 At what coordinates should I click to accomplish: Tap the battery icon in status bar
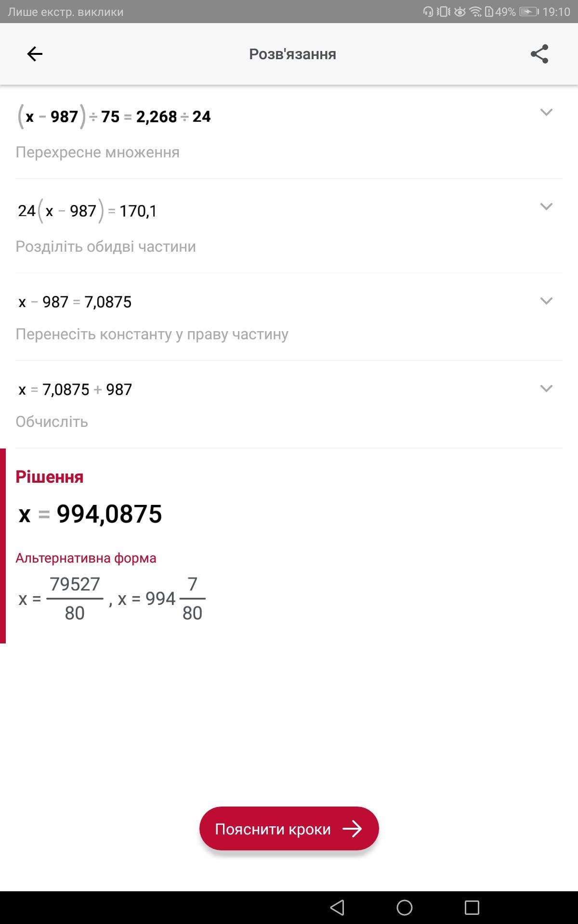pyautogui.click(x=528, y=12)
